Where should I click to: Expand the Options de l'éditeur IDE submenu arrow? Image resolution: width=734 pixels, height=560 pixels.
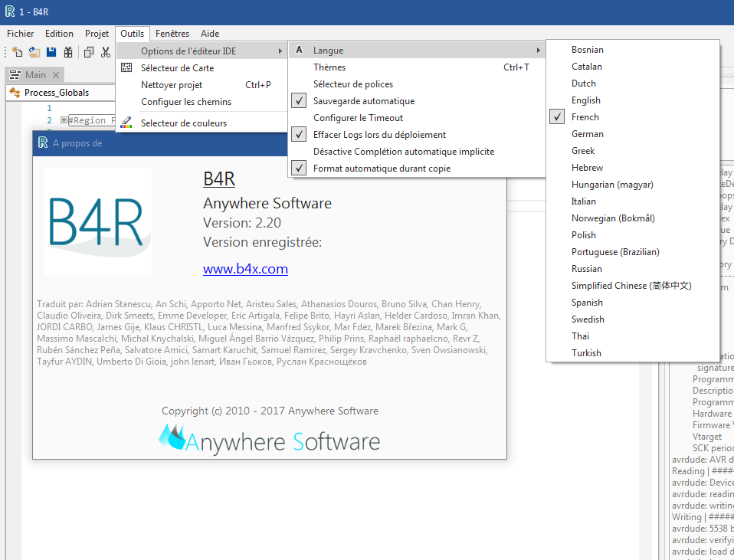pos(280,51)
